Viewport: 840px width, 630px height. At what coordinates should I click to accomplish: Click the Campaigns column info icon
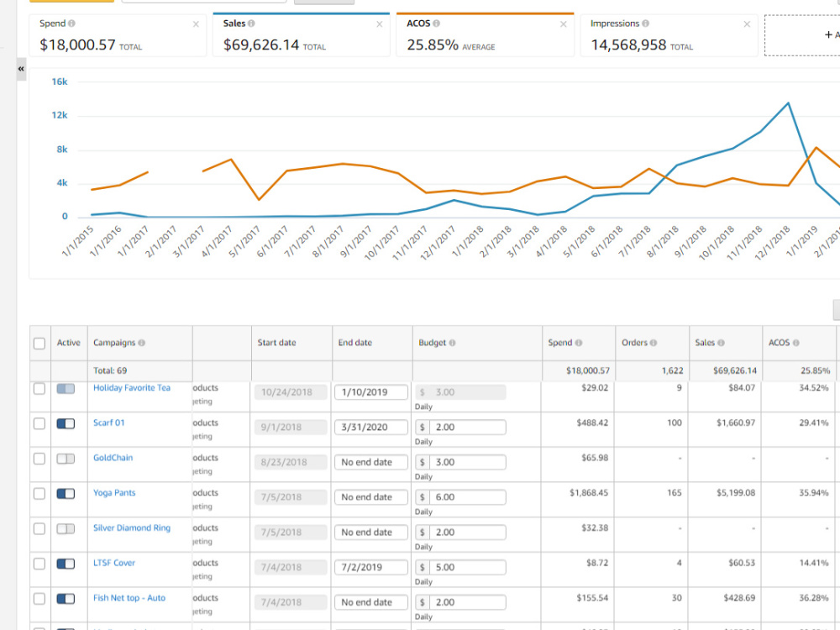[x=141, y=343]
